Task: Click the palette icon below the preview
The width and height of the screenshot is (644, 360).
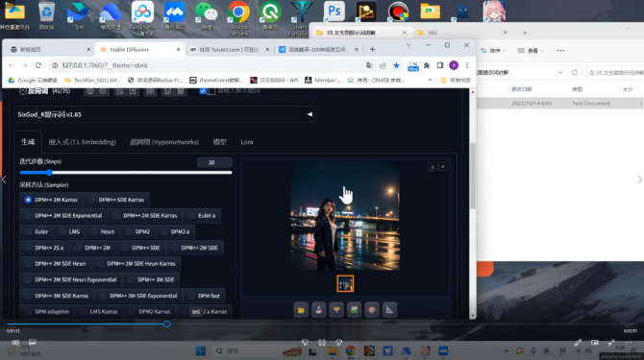Action: point(372,310)
